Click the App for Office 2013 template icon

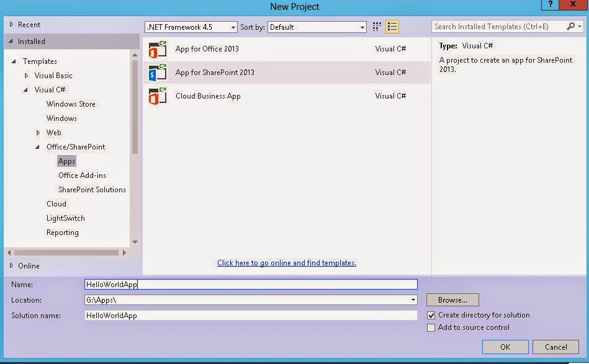pos(158,49)
